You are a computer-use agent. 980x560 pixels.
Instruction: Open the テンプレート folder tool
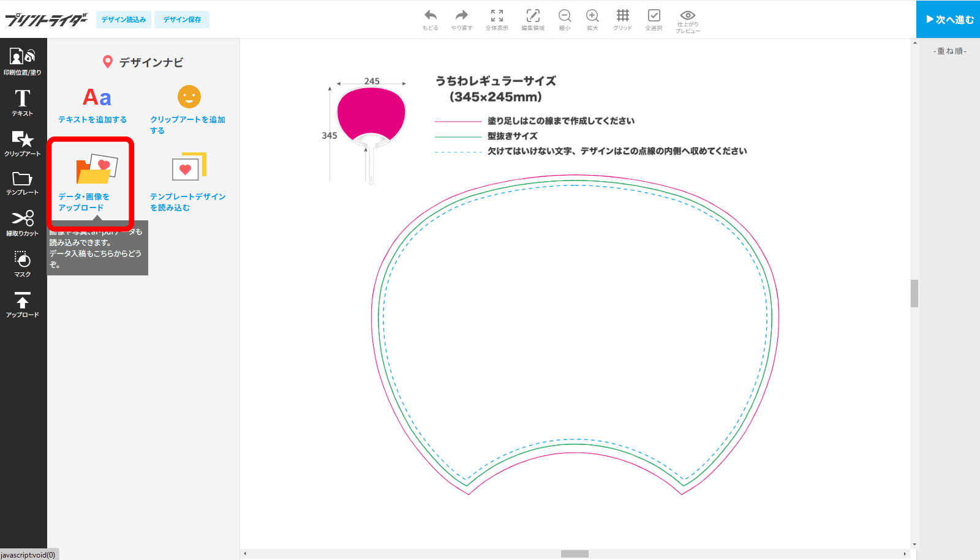(23, 183)
